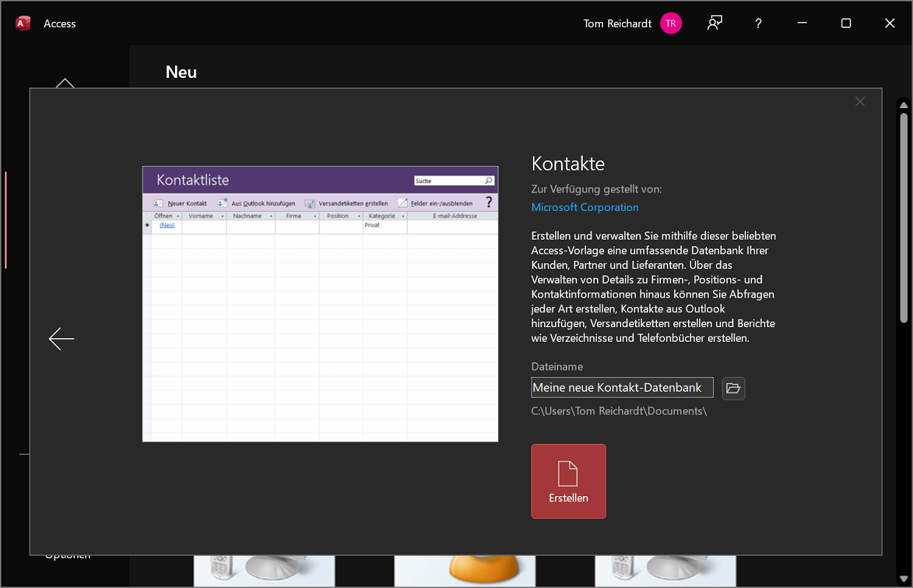Click the Dateiname input field
The height and width of the screenshot is (588, 913).
tap(622, 387)
